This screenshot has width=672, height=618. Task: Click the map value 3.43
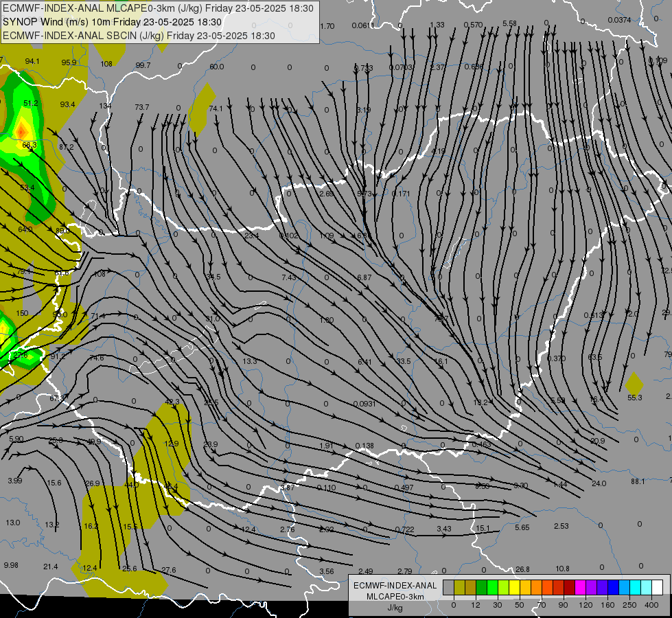pos(444,529)
